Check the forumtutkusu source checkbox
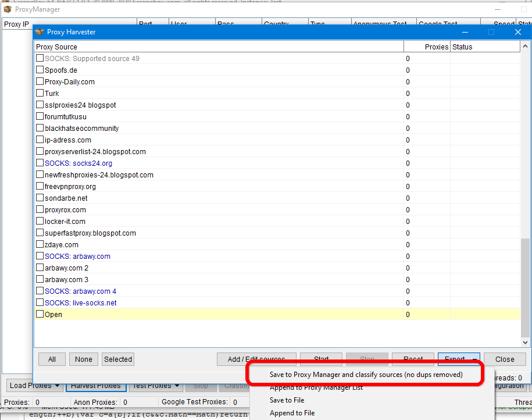Screen dimensions: 532x420 coord(40,116)
